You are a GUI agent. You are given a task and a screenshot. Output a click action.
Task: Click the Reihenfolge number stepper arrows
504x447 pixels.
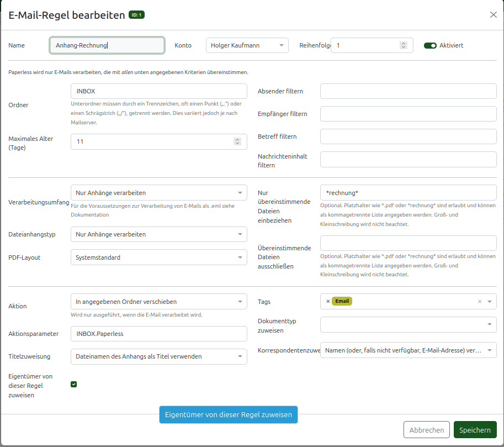[404, 45]
